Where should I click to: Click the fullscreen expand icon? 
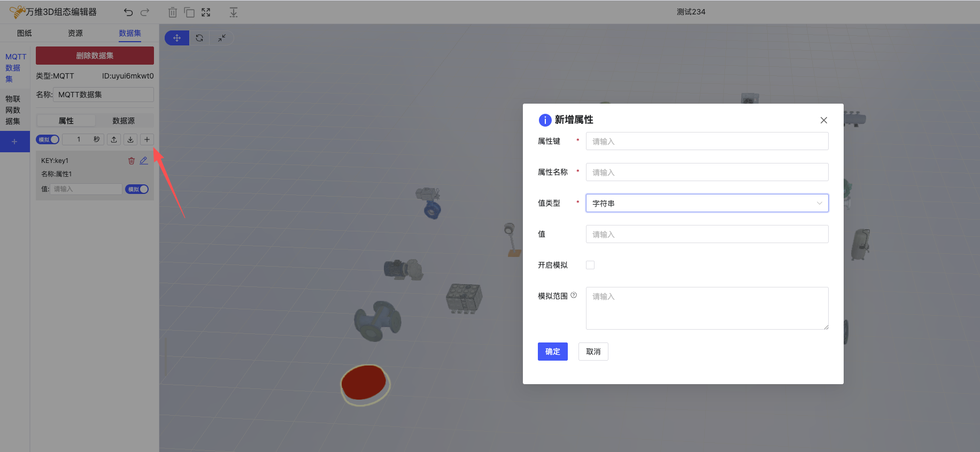click(206, 12)
